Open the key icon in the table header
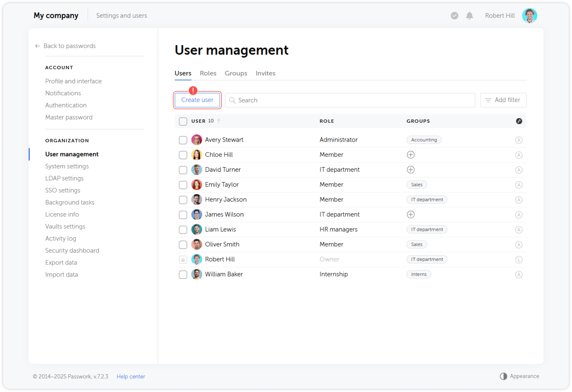This screenshot has width=572, height=392. [x=519, y=121]
